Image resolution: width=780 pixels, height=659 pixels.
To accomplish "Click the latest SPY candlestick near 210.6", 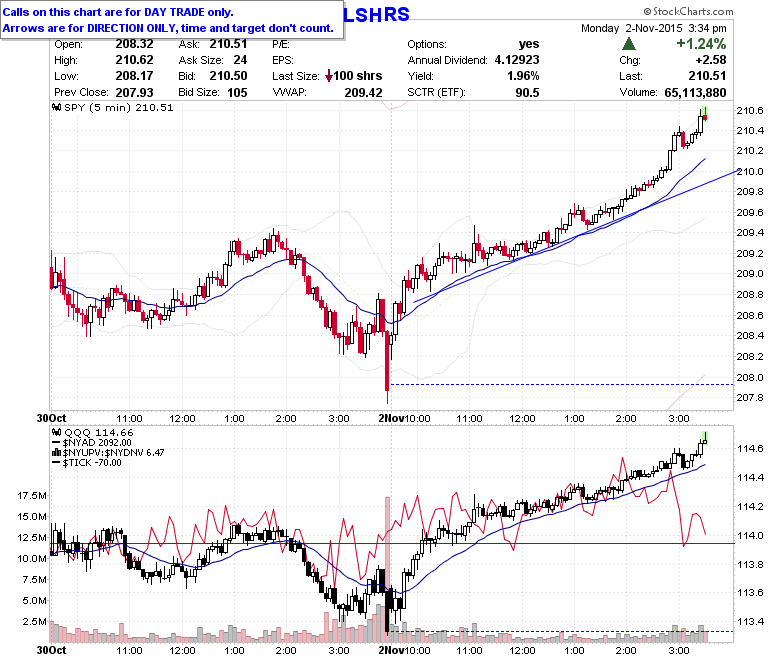I will (705, 115).
